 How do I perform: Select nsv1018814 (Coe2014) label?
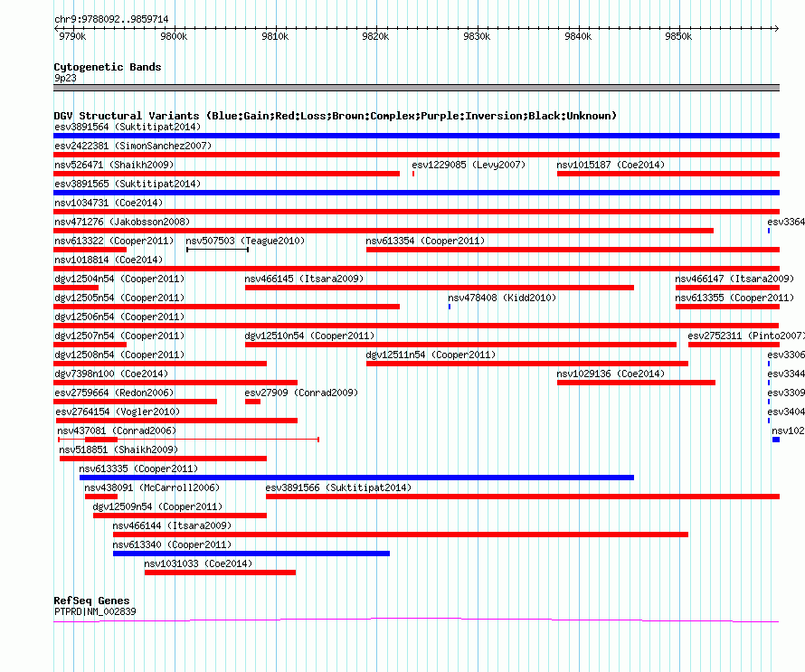click(109, 260)
